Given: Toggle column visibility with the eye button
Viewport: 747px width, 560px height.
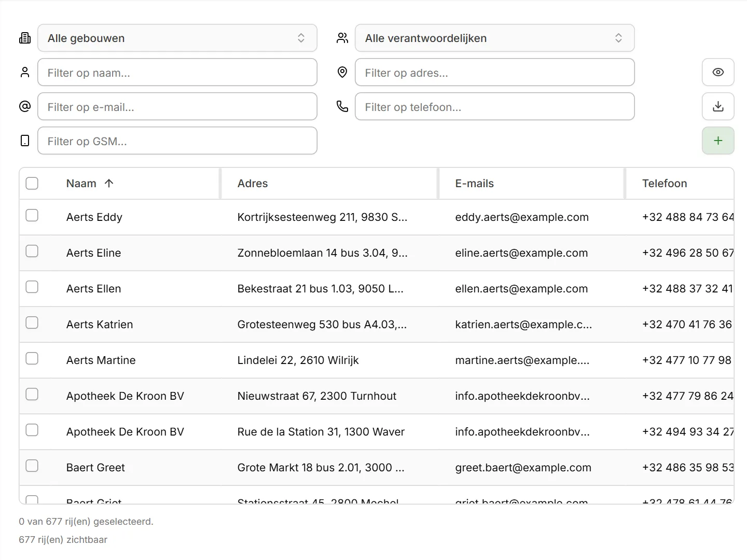Looking at the screenshot, I should pyautogui.click(x=718, y=72).
